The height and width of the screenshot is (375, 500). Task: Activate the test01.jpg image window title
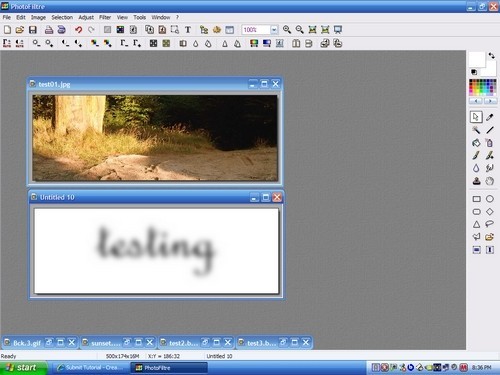(54, 84)
